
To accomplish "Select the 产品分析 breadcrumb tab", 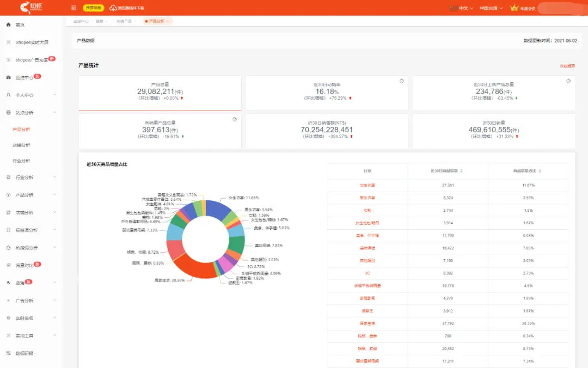I will (157, 21).
